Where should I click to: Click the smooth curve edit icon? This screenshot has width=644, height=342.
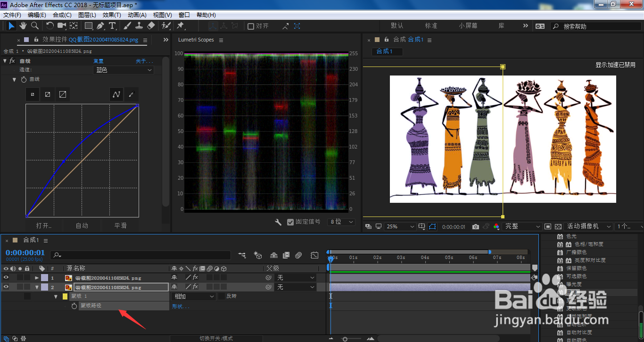(116, 94)
